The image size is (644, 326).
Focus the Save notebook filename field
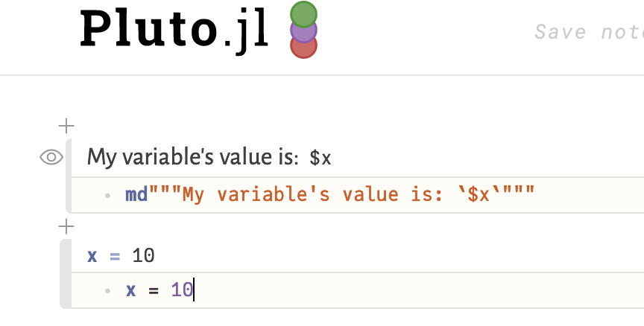[589, 32]
